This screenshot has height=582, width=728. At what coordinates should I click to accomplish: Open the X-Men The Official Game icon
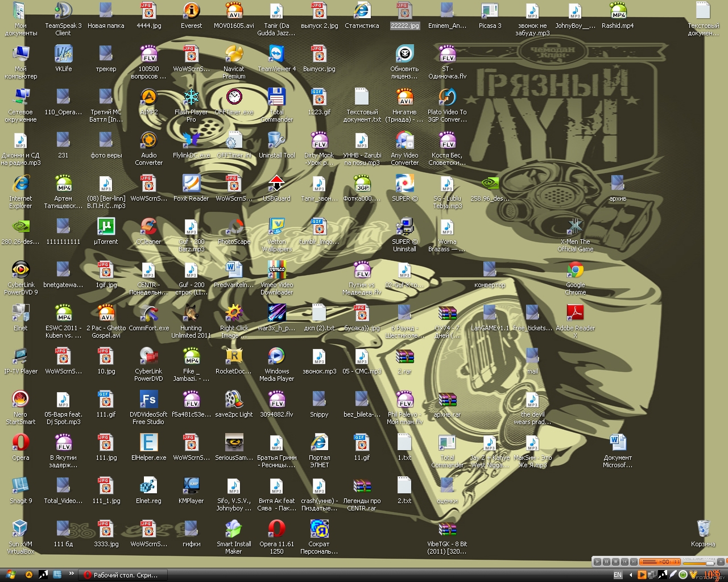click(x=575, y=235)
